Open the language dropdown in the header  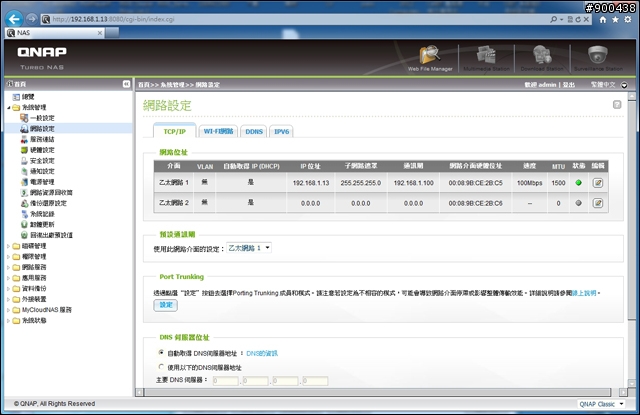pos(624,85)
